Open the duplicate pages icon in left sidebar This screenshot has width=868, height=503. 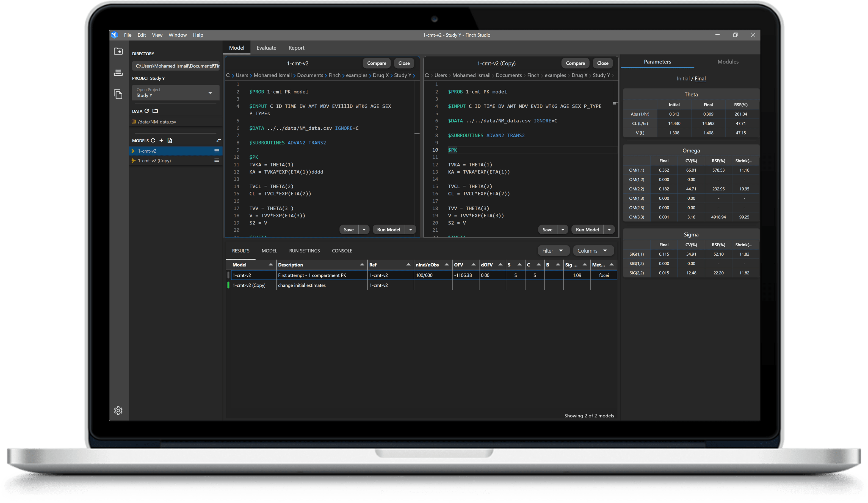(118, 94)
